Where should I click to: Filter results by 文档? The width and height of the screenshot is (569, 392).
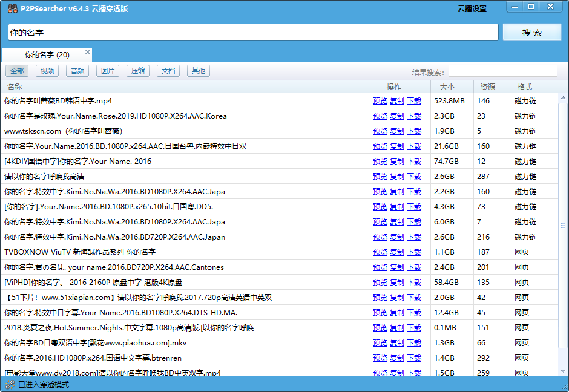168,71
